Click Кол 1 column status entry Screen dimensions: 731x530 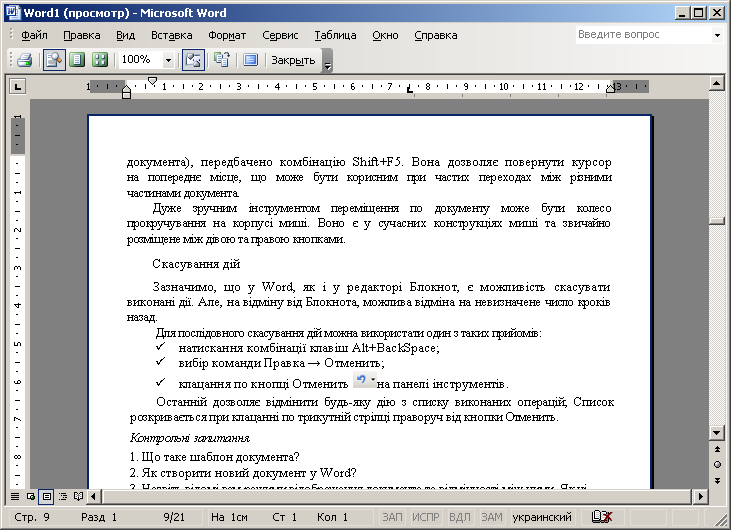click(x=332, y=517)
